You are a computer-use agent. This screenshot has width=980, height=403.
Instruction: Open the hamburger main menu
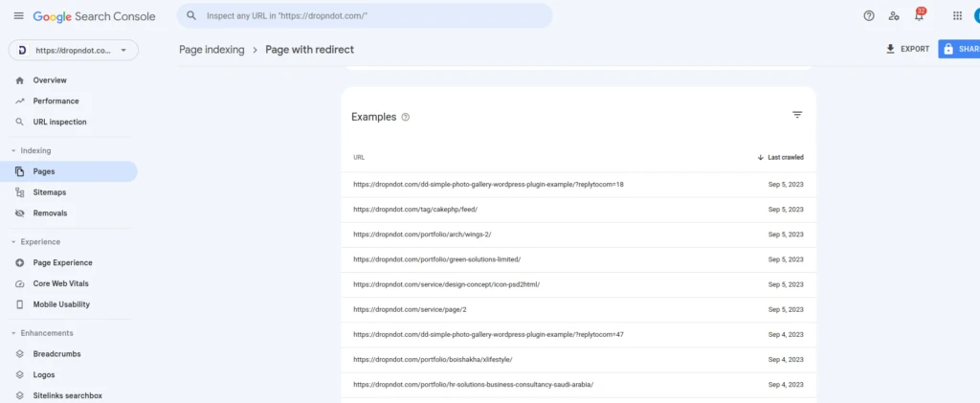click(x=19, y=16)
